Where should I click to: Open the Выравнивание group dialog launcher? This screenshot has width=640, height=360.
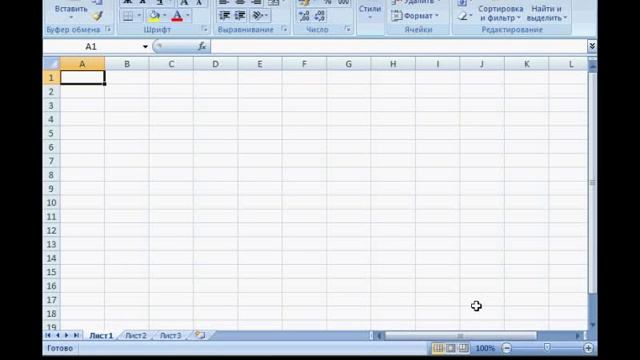[x=284, y=29]
